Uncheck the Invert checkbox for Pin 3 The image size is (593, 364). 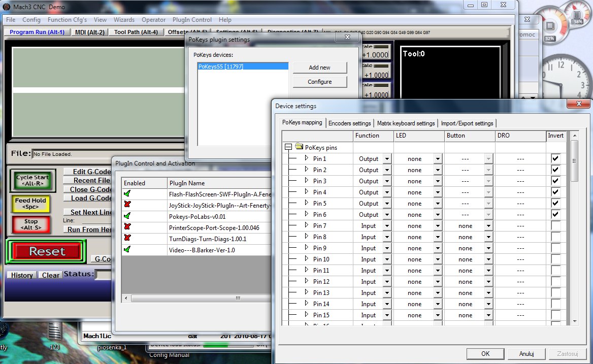pos(555,181)
